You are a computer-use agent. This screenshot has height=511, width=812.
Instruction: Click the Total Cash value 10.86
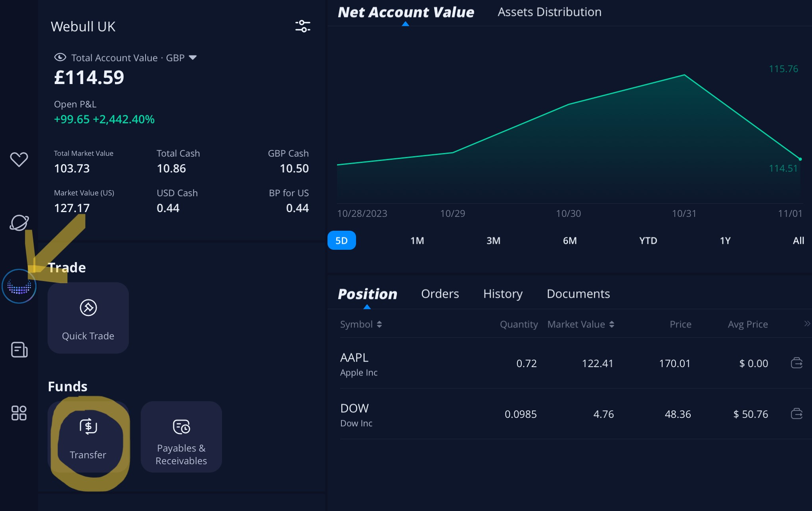point(171,168)
